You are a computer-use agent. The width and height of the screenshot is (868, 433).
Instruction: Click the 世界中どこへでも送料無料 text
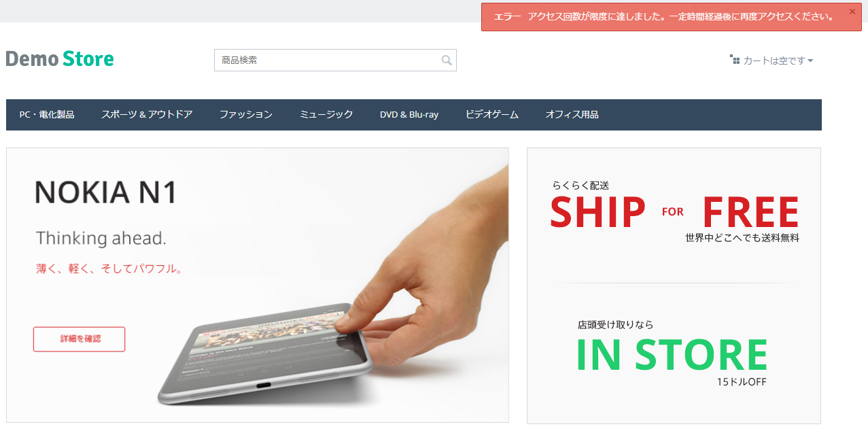742,238
